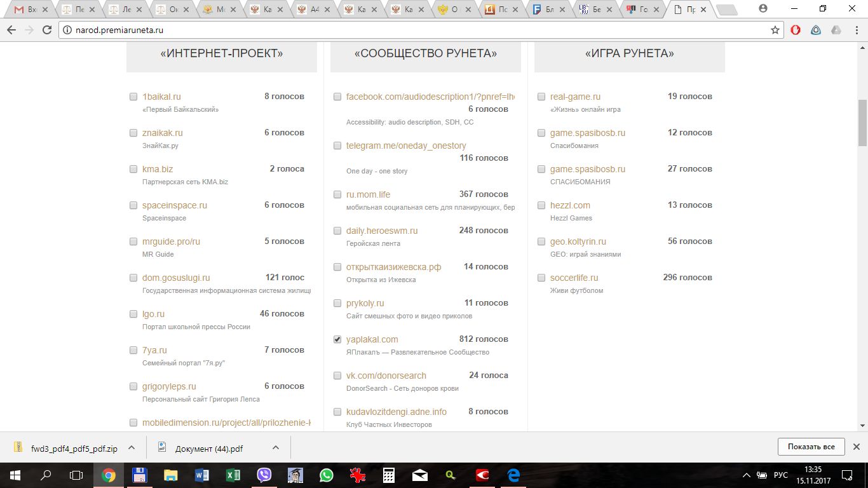Click the site info icon in address bar
Viewport: 868px width, 488px height.
coord(68,30)
